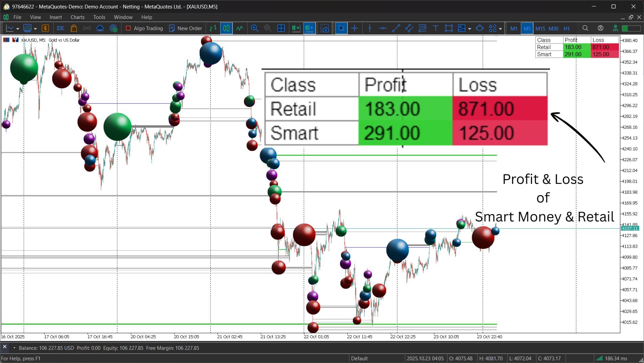Select the M5 timeframe
Screen dimensions: 644x363
pos(527,28)
